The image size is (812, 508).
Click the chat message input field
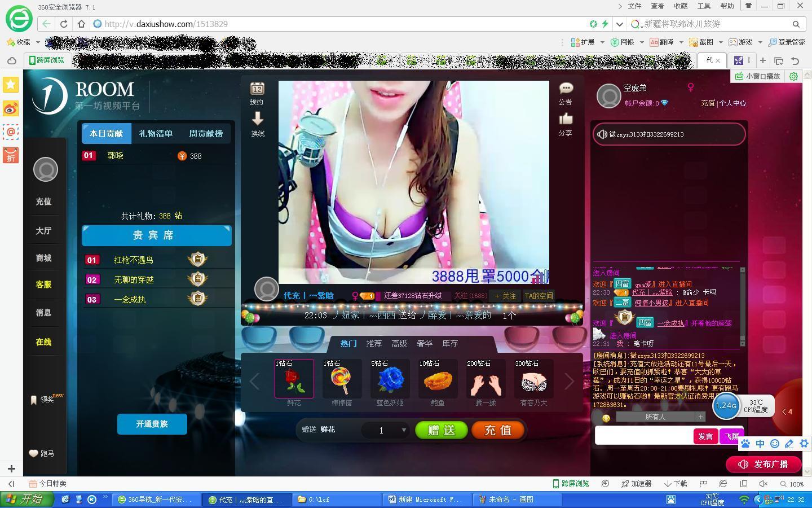[643, 436]
